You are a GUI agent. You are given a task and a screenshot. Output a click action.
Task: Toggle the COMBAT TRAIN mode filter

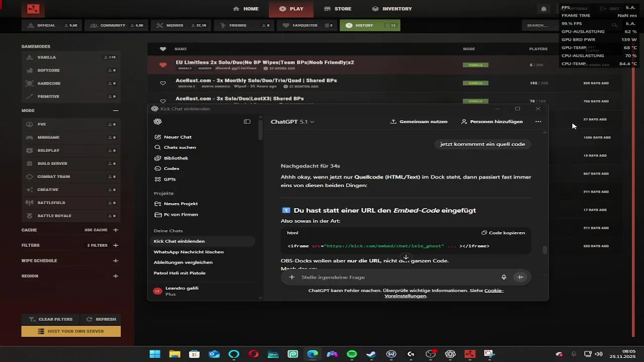click(71, 176)
